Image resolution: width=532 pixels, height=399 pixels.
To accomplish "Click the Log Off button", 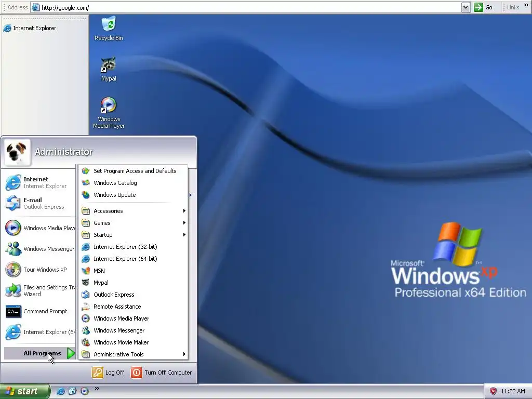I will [x=108, y=373].
